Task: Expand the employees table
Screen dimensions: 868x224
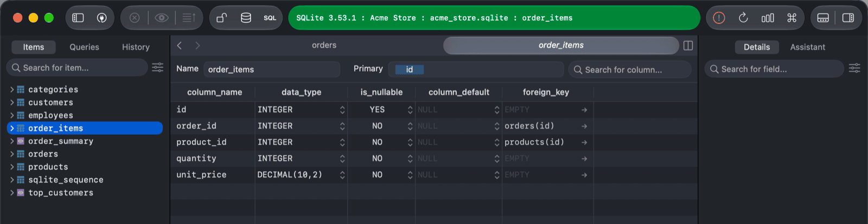Action: [x=12, y=115]
